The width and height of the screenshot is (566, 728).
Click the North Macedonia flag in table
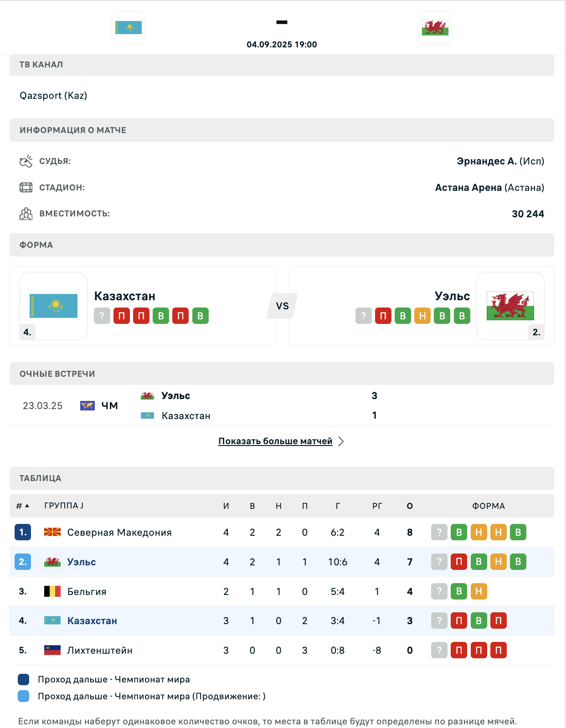click(52, 532)
